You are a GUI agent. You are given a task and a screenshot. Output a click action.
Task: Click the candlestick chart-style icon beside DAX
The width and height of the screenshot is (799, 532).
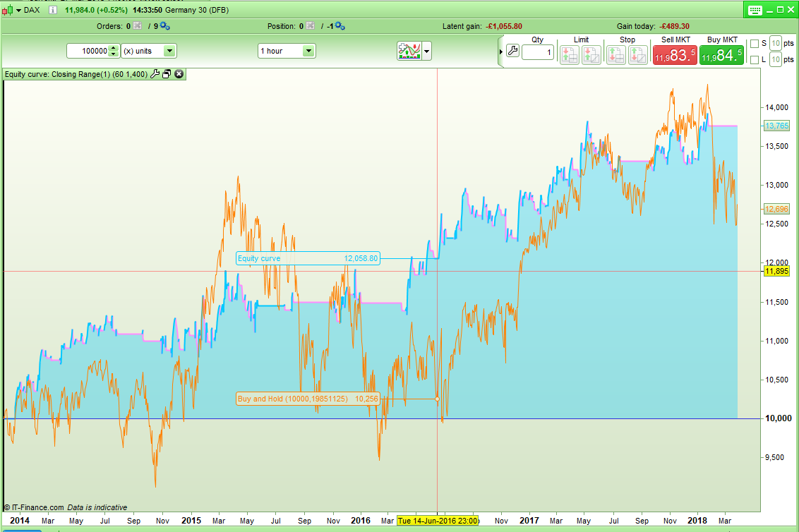8,10
